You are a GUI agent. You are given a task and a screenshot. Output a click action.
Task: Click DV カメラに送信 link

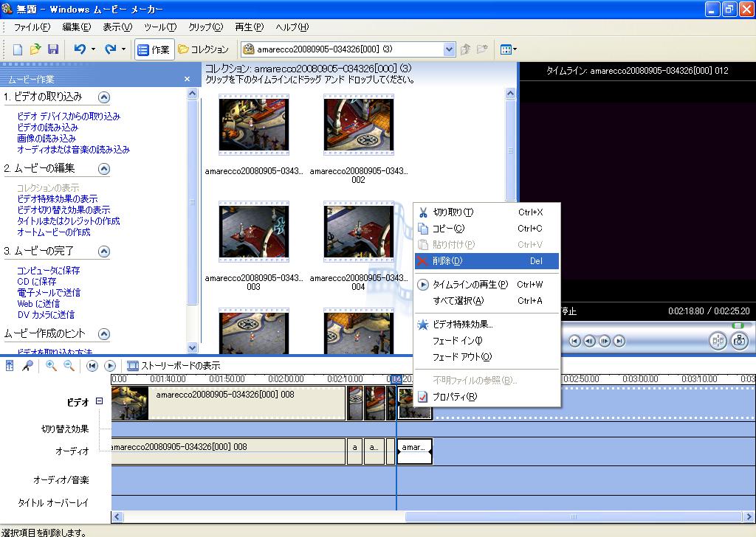(46, 314)
